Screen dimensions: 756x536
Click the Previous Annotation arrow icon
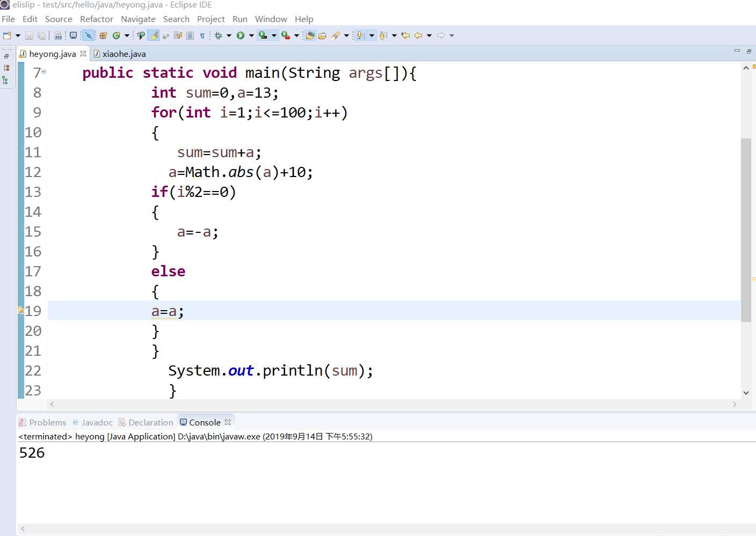[383, 35]
